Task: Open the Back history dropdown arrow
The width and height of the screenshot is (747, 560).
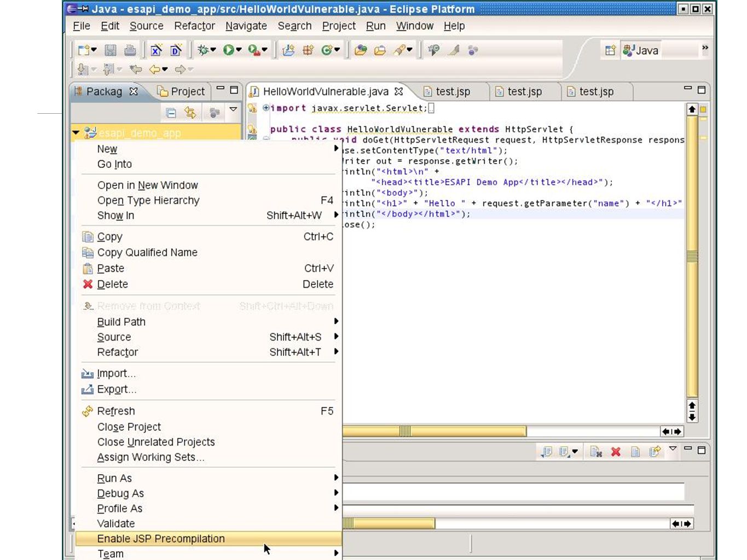Action: (x=165, y=69)
